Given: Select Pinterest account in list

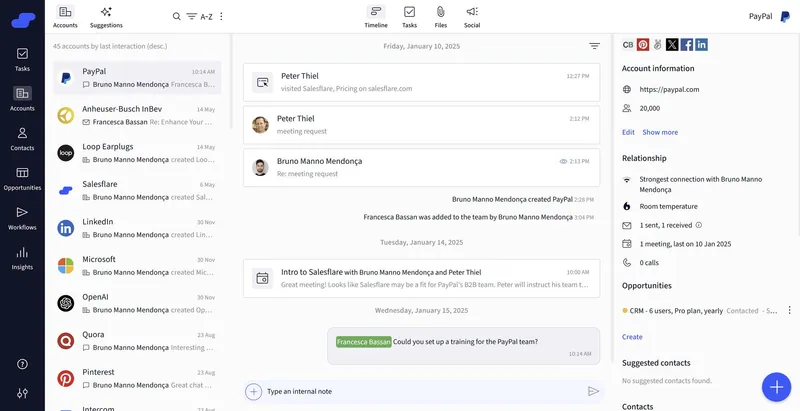Looking at the screenshot, I should 137,378.
